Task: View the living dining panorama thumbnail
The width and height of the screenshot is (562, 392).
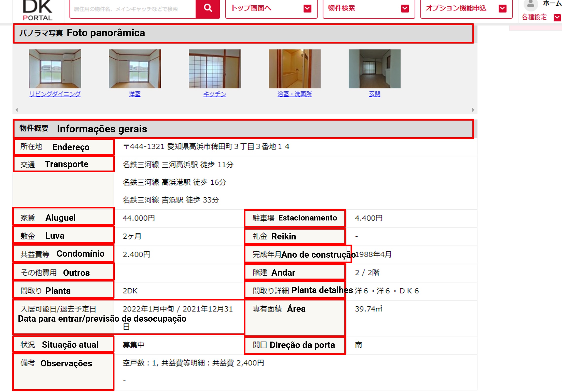Action: pos(55,69)
